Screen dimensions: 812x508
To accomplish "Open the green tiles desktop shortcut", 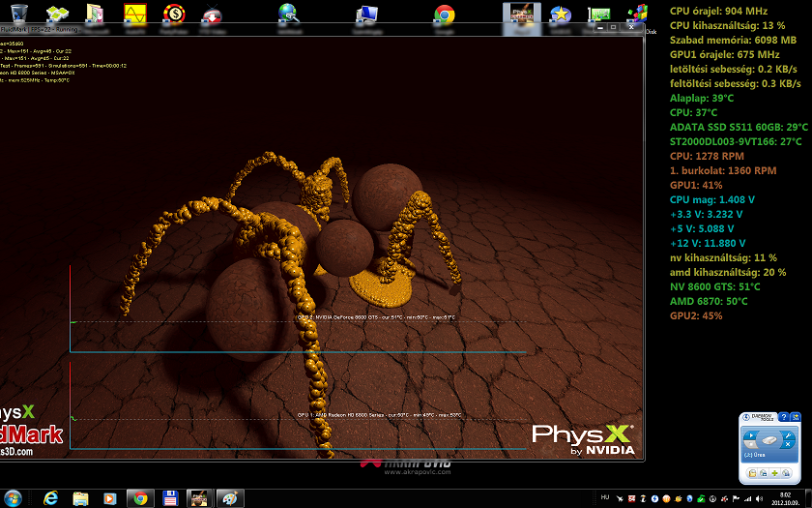I will point(57,14).
